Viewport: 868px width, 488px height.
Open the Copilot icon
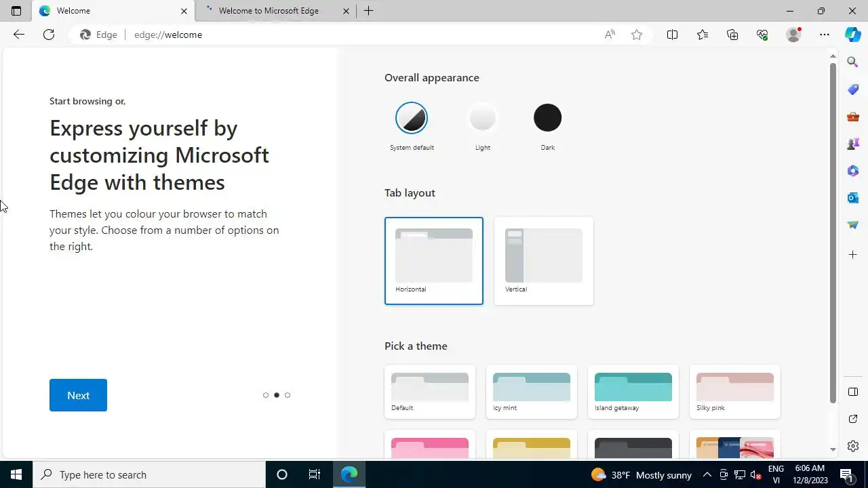[x=853, y=35]
